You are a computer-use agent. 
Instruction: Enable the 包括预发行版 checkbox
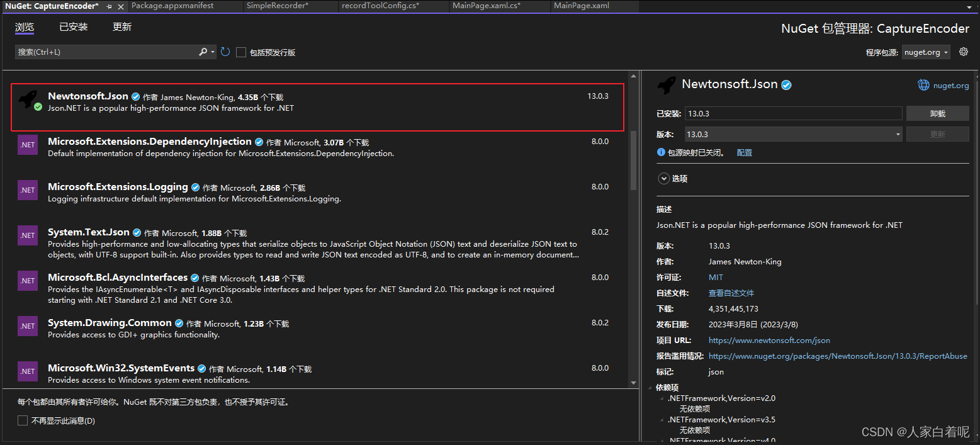(x=241, y=52)
